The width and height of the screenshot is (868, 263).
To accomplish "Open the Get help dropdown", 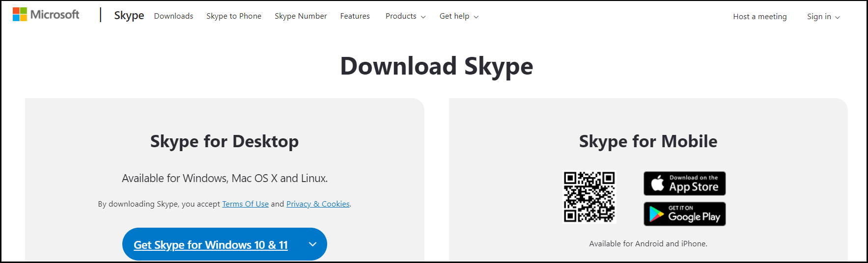I will 459,16.
